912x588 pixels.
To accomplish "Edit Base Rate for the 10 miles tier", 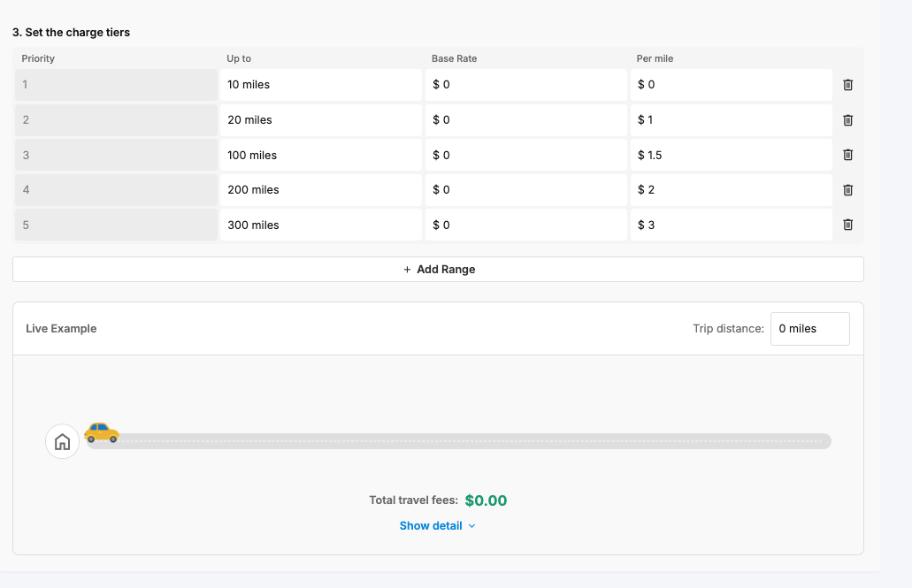I will (525, 85).
